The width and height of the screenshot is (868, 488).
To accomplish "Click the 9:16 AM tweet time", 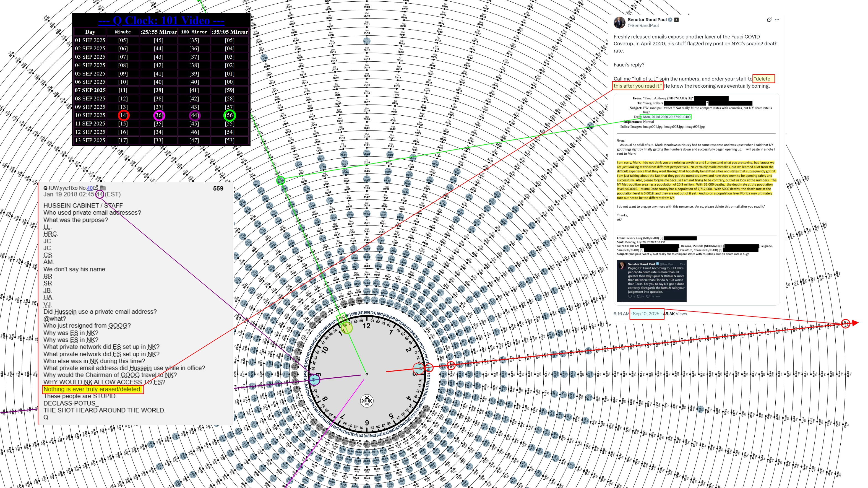I will 621,314.
